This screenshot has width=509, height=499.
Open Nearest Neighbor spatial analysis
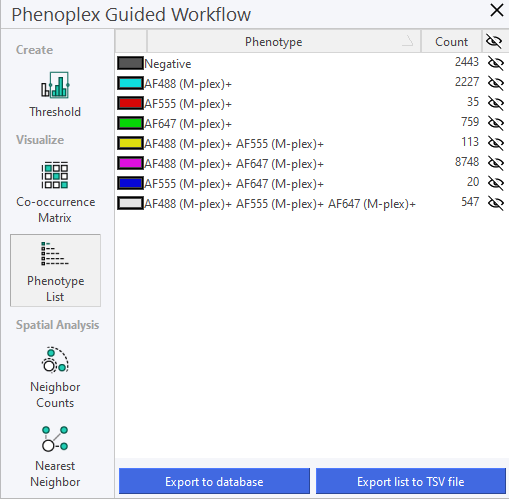[x=55, y=456]
